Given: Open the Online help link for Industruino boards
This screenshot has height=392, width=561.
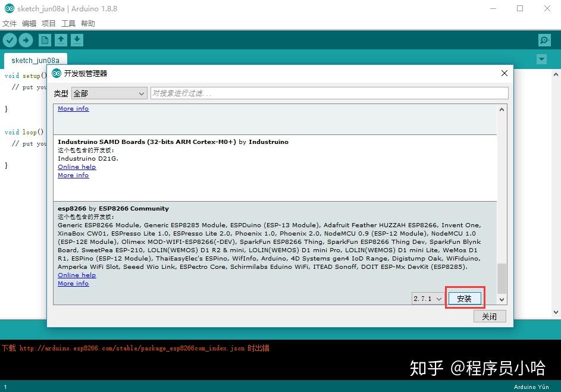Looking at the screenshot, I should click(77, 167).
